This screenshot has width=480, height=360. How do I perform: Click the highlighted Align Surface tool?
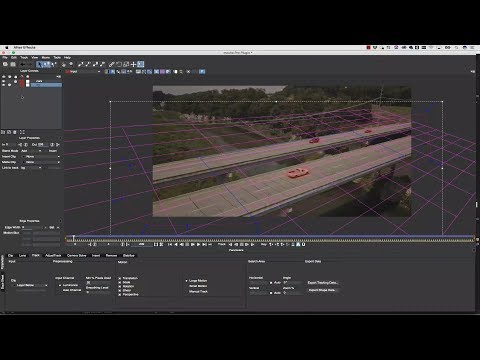[141, 64]
